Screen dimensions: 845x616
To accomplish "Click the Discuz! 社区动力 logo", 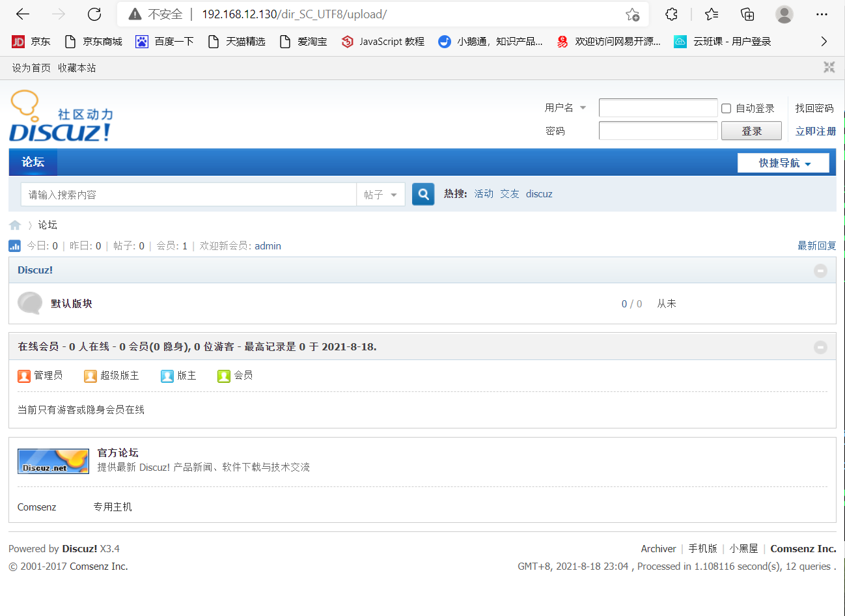I will (x=61, y=117).
